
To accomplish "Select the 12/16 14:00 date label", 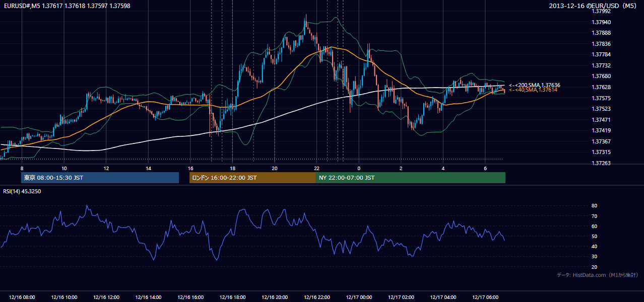I will click(149, 297).
